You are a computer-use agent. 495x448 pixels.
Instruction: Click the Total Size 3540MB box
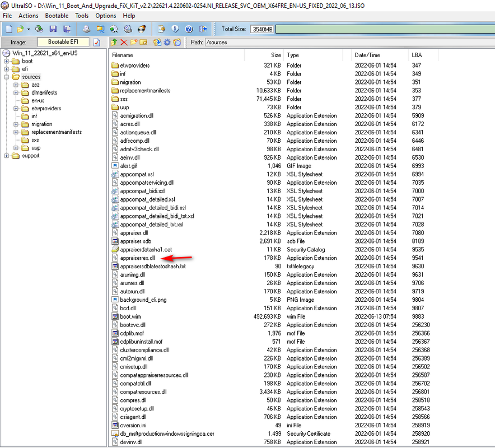(x=262, y=29)
